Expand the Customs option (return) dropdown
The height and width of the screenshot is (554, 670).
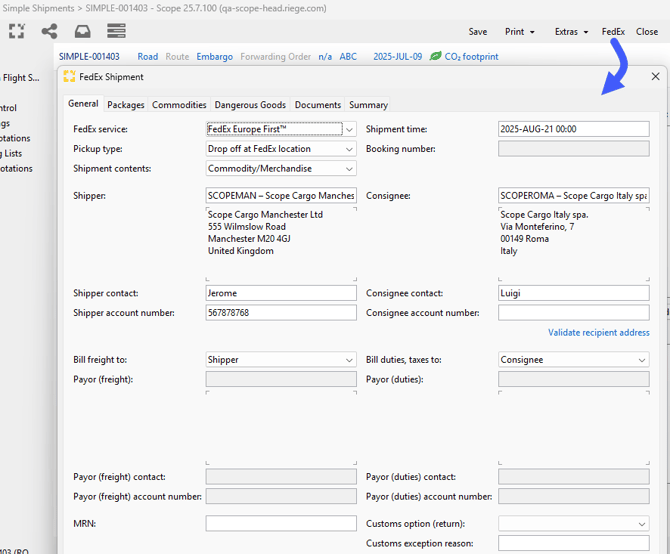click(x=642, y=524)
